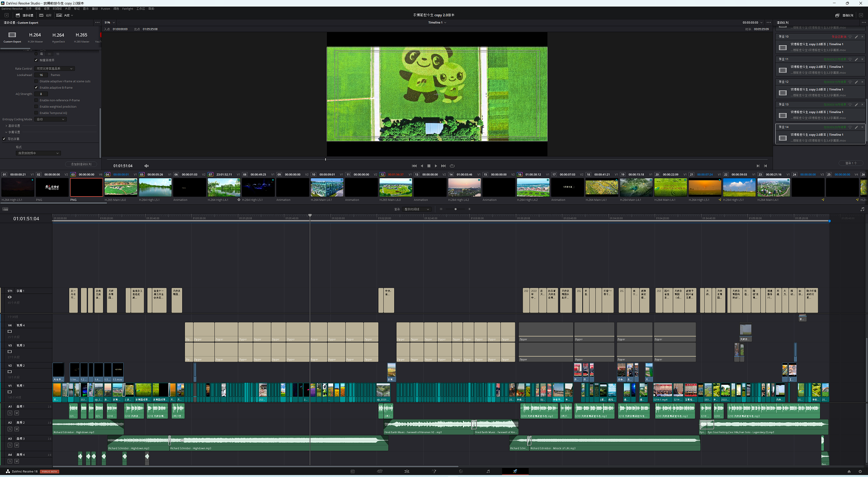This screenshot has width=868, height=477.
Task: Select Job 11 in render queue
Action: click(x=821, y=67)
